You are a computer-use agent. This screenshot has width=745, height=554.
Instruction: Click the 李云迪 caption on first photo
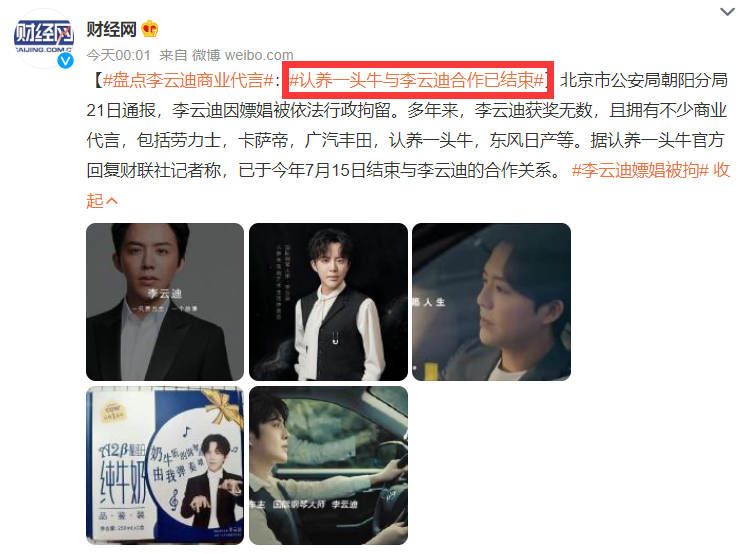tap(165, 293)
